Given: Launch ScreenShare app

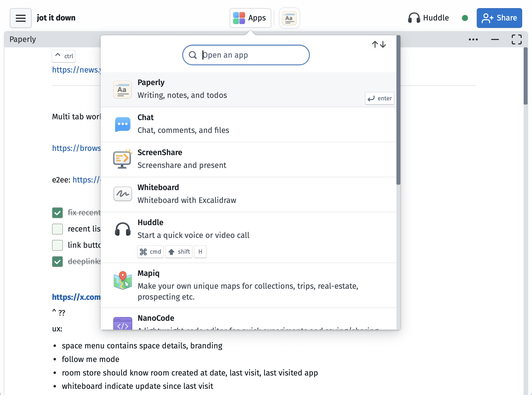Looking at the screenshot, I should tap(248, 160).
